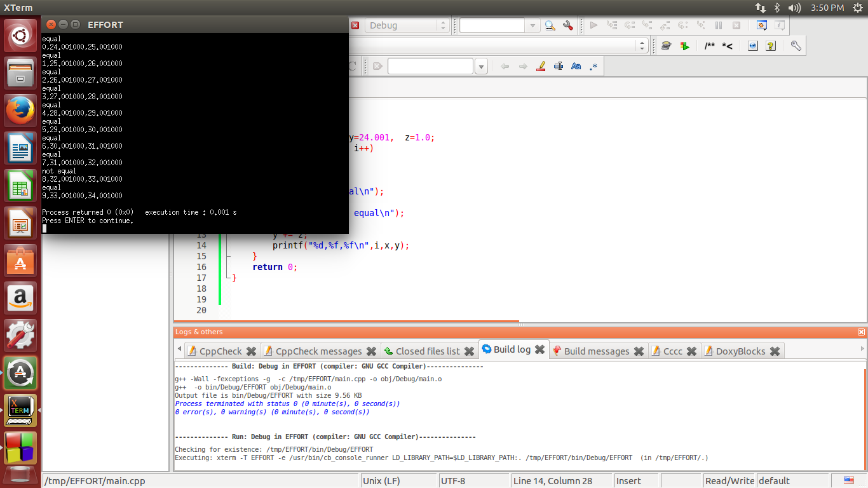
Task: Open LibreOffice Writer from the launcher
Action: pyautogui.click(x=21, y=148)
